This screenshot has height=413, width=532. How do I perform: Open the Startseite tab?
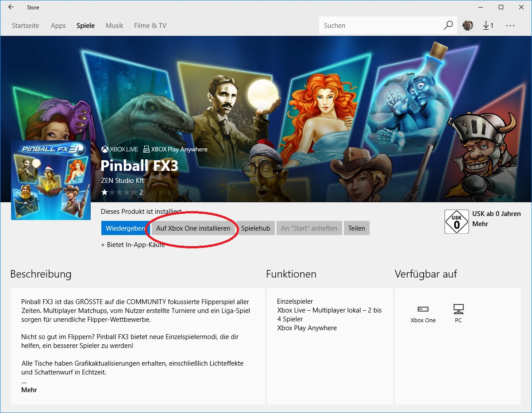tap(25, 26)
